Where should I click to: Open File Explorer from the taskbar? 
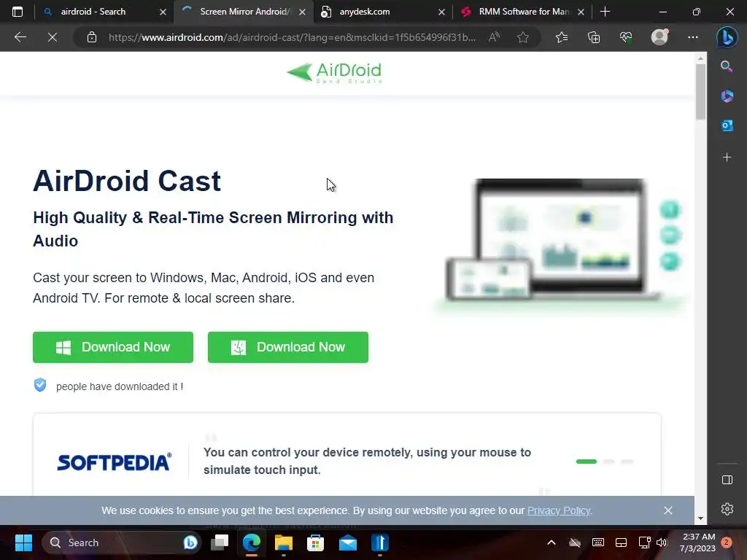click(284, 542)
